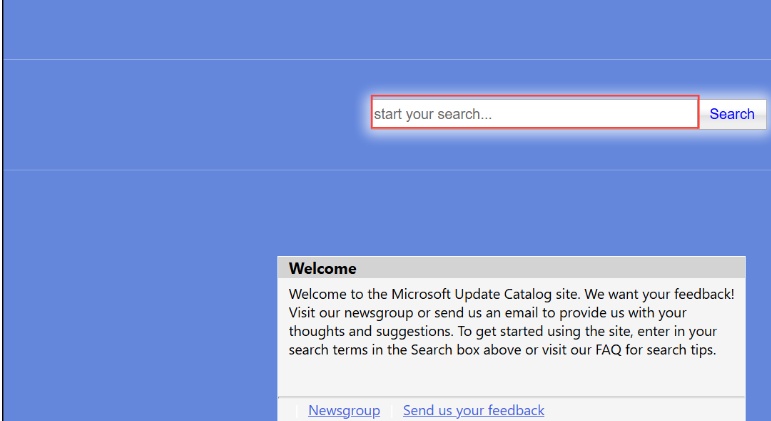Open the Newsgroup link
The width and height of the screenshot is (771, 421).
[x=344, y=410]
